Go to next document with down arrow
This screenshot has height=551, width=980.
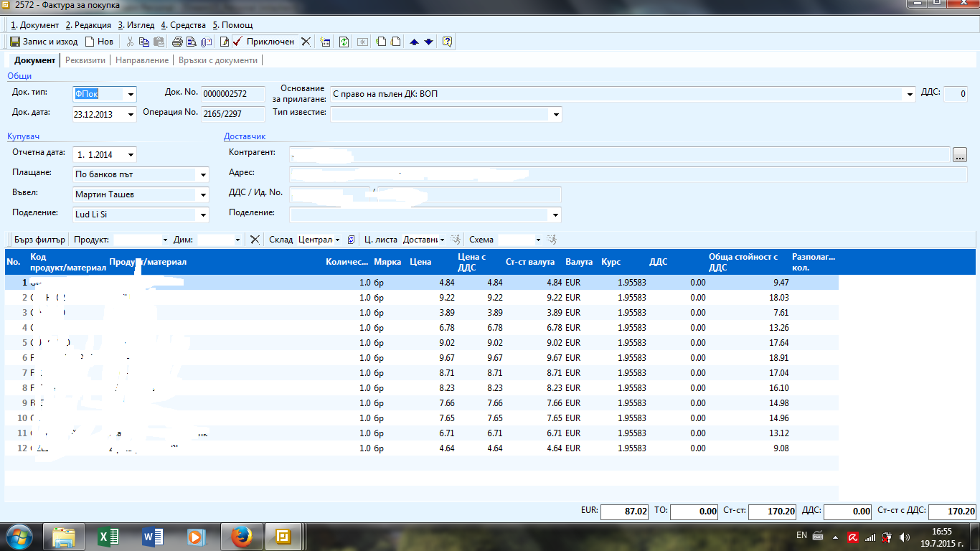click(x=428, y=42)
